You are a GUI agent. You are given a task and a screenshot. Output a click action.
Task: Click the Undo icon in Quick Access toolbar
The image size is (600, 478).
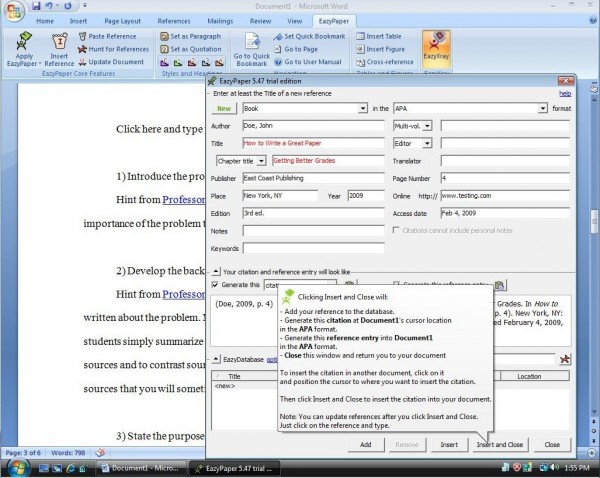click(x=49, y=6)
